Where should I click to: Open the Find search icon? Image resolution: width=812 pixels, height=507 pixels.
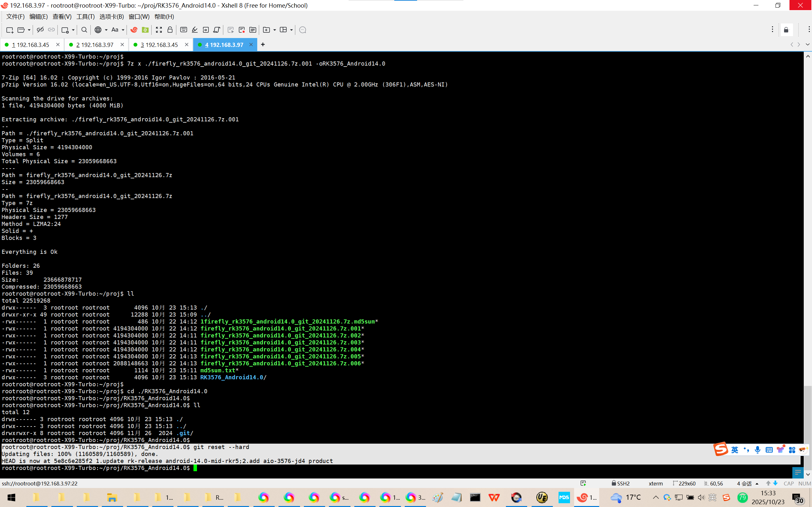84,30
